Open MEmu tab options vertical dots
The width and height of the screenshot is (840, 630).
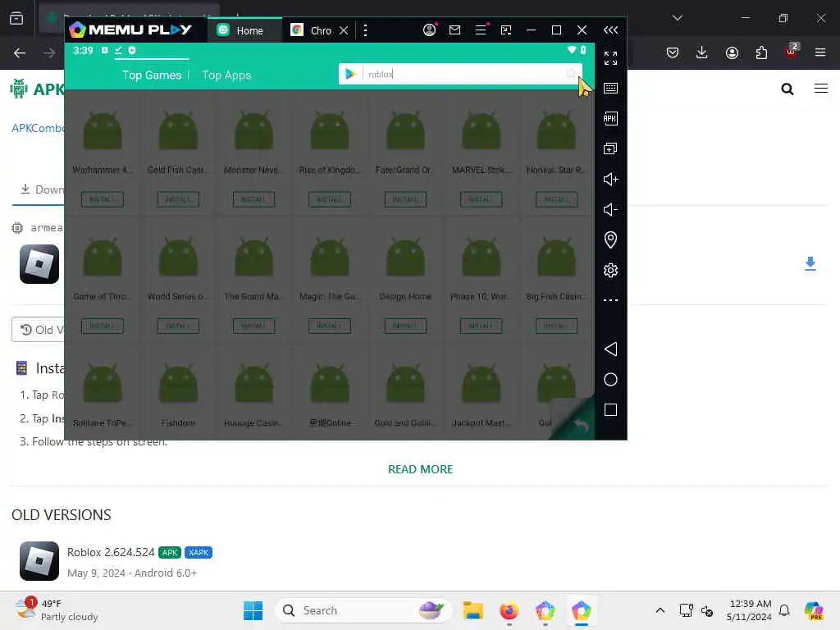point(365,30)
